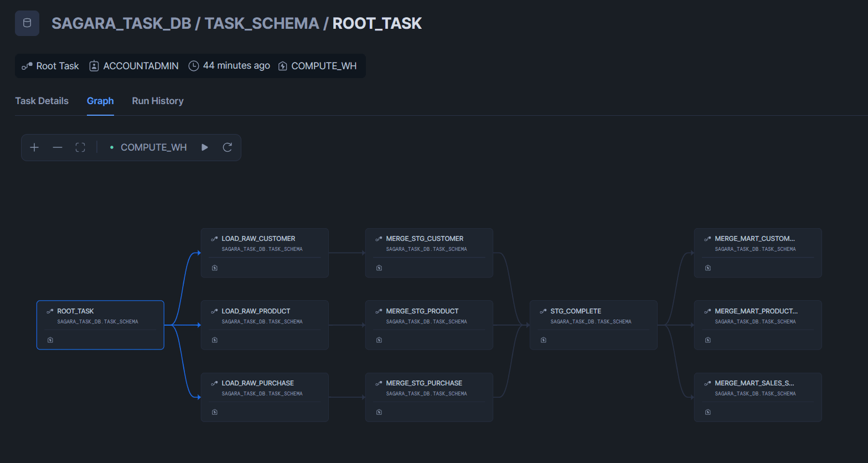Switch to the Task Details tab
Image resolution: width=868 pixels, height=463 pixels.
pyautogui.click(x=42, y=101)
